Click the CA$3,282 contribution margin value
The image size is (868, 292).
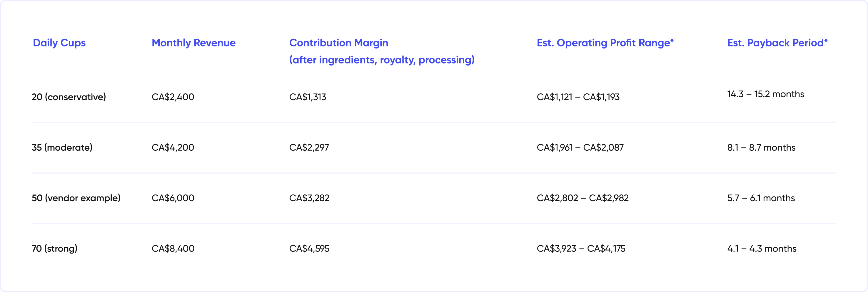click(309, 198)
